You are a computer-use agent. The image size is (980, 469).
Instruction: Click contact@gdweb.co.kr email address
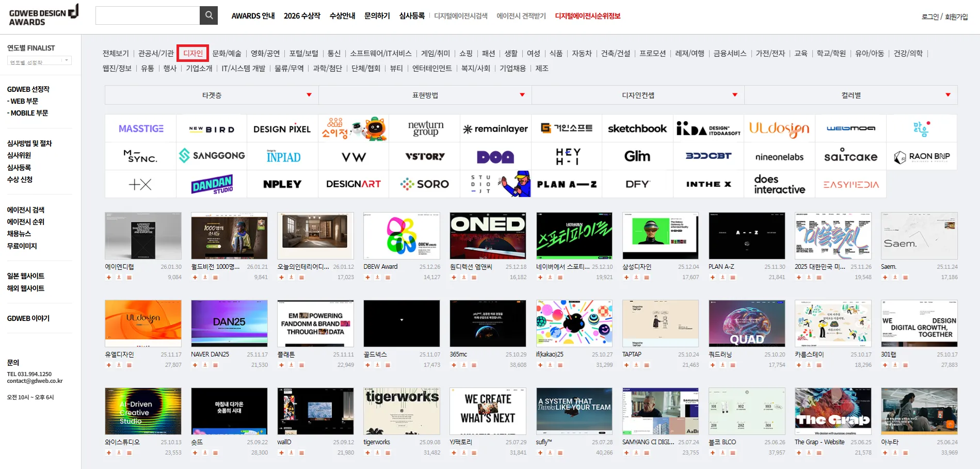point(35,381)
